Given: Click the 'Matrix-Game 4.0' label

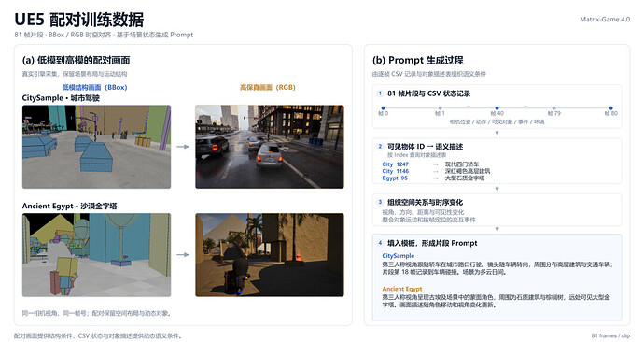Looking at the screenshot, I should [x=605, y=20].
